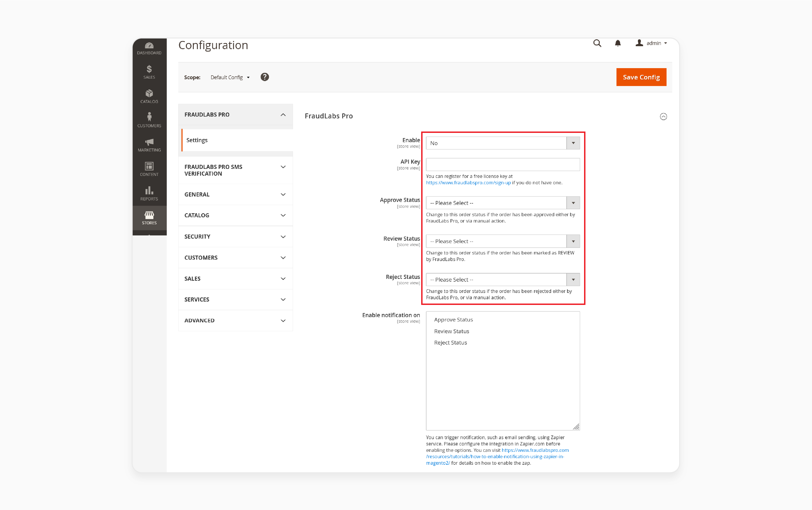Select the Settings tab
812x510 pixels.
pyautogui.click(x=237, y=140)
